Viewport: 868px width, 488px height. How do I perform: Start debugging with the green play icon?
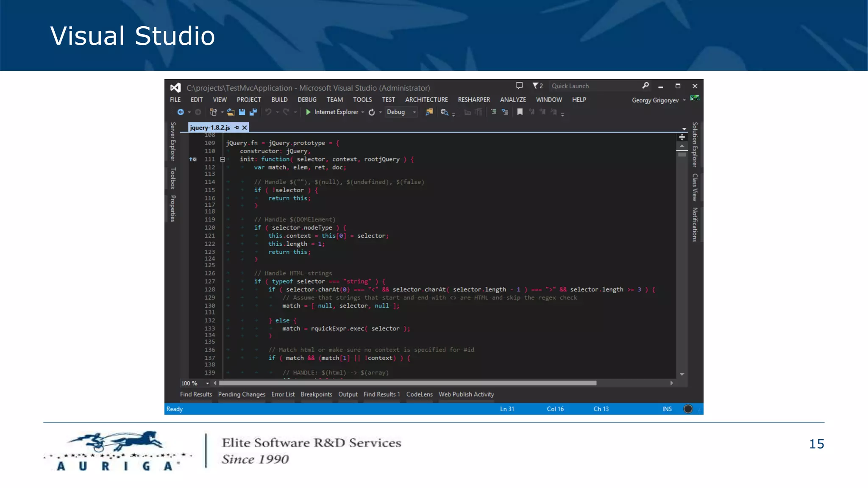point(309,112)
